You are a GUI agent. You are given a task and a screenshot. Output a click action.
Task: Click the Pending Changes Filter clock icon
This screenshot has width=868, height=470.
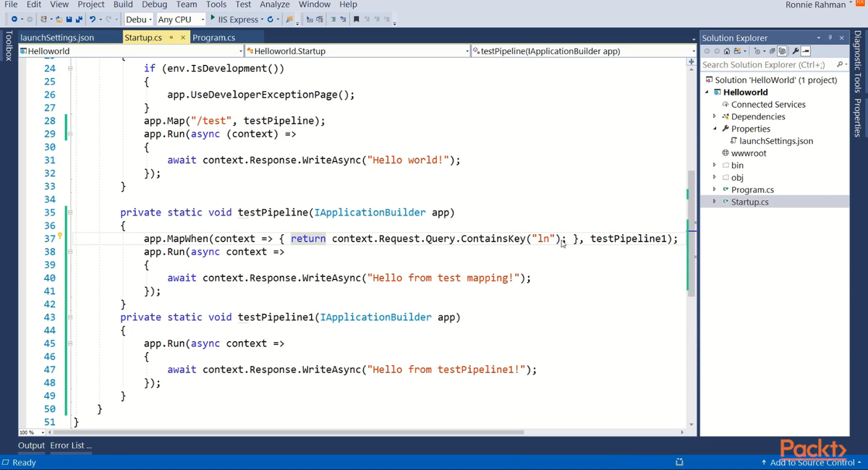[x=757, y=51]
